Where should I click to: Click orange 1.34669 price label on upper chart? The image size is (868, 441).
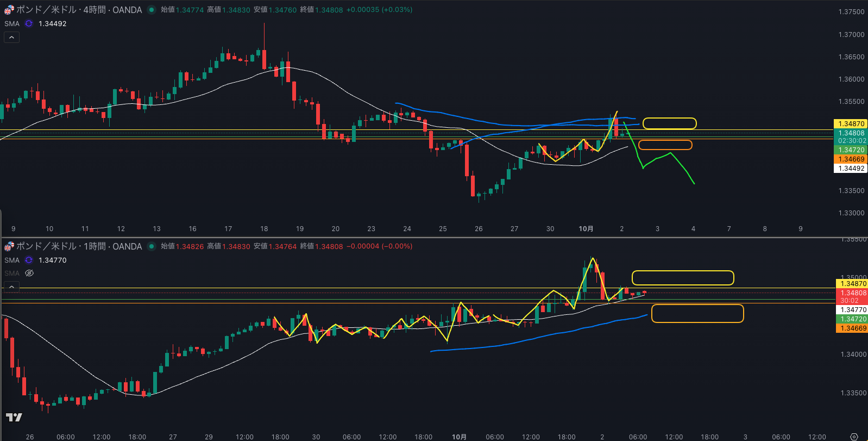click(x=851, y=159)
